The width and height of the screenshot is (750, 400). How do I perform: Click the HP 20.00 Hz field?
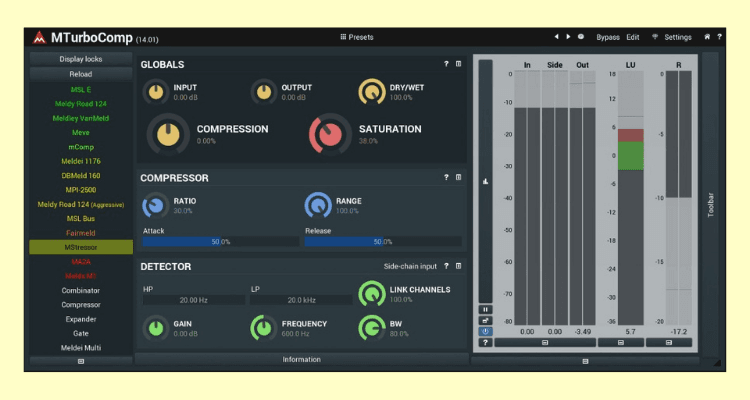[x=194, y=300]
